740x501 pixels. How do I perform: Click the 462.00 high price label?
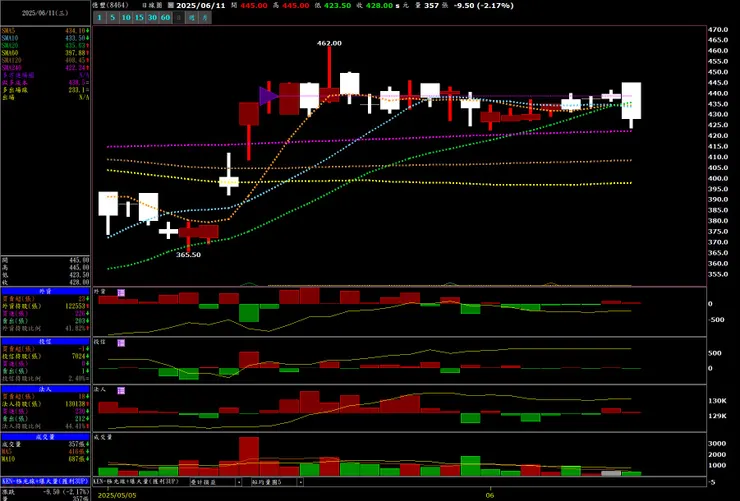point(329,43)
